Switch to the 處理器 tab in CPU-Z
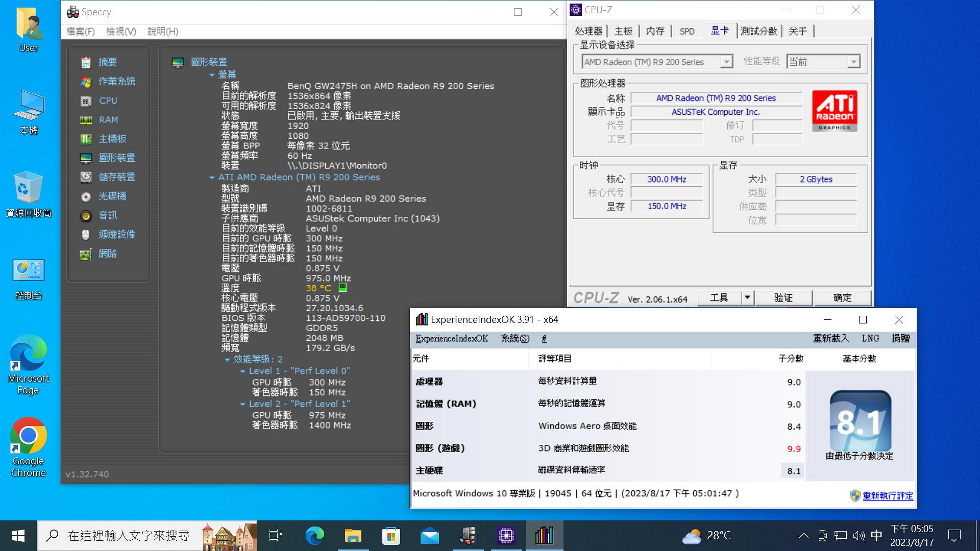Screen dimensions: 980x551 pyautogui.click(x=589, y=31)
